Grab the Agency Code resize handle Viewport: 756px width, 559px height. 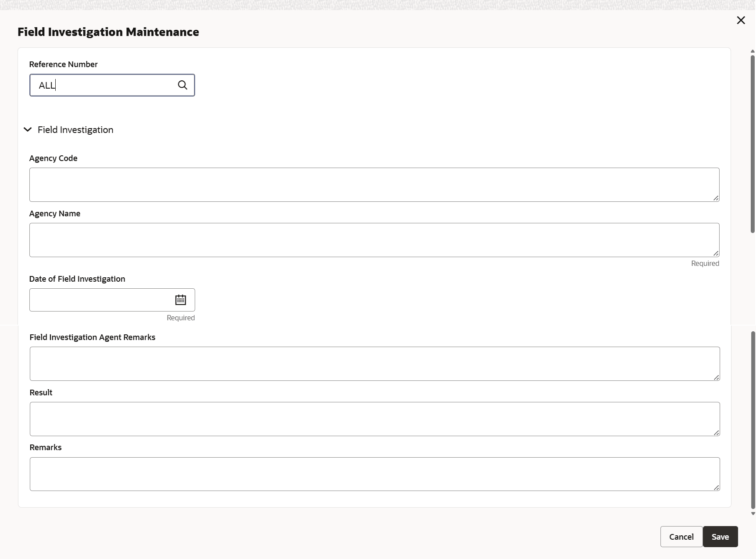716,198
